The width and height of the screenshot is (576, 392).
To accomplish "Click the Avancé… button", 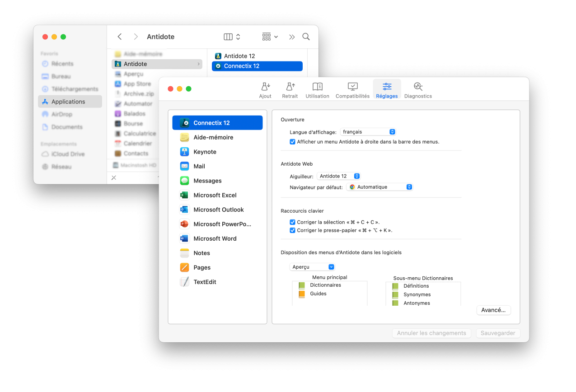I will click(x=493, y=310).
